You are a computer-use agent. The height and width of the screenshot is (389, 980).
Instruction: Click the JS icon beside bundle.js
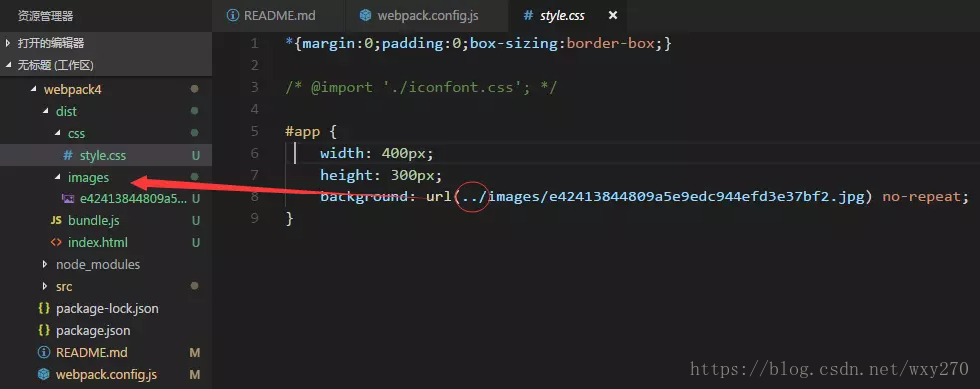(x=56, y=221)
